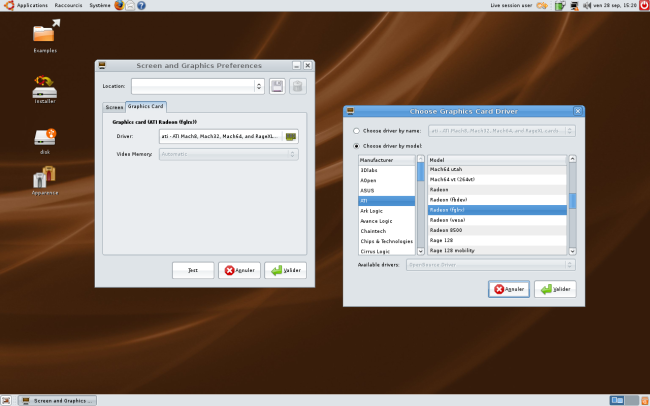The width and height of the screenshot is (650, 406).
Task: Select Choose driver by model radio
Action: click(x=356, y=146)
